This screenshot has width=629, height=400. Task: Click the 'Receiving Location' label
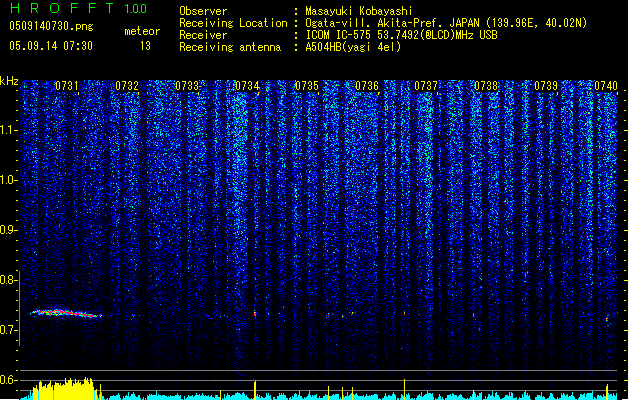(233, 23)
